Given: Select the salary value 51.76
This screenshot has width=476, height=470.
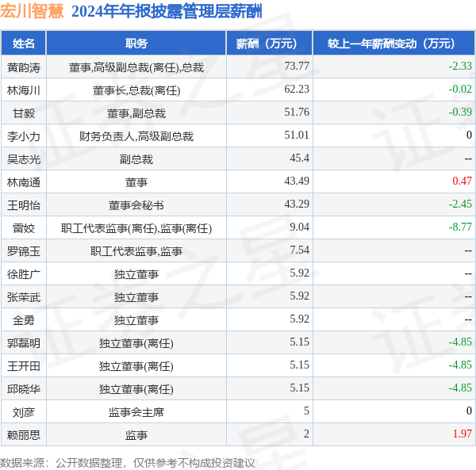Looking at the screenshot, I should [297, 112].
